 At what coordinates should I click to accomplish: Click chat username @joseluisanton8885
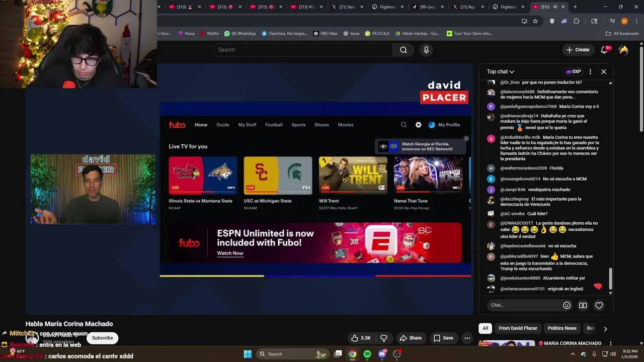(520, 278)
